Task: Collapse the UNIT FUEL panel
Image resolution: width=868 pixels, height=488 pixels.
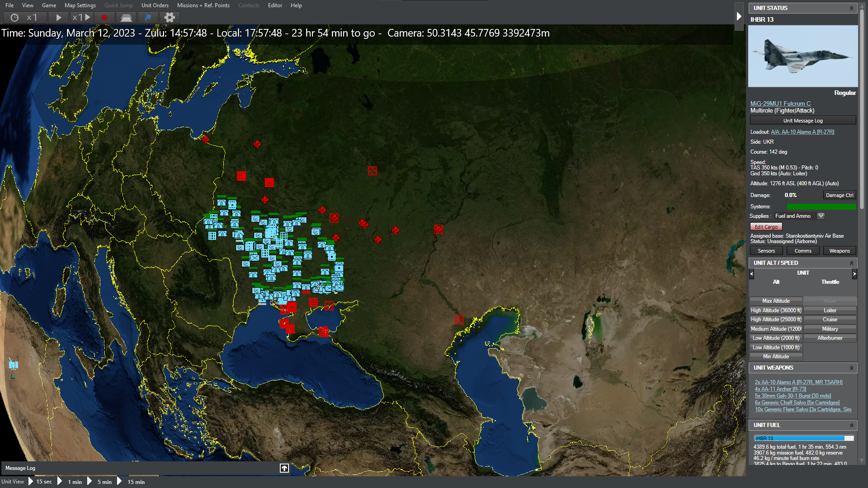Action: [x=852, y=425]
